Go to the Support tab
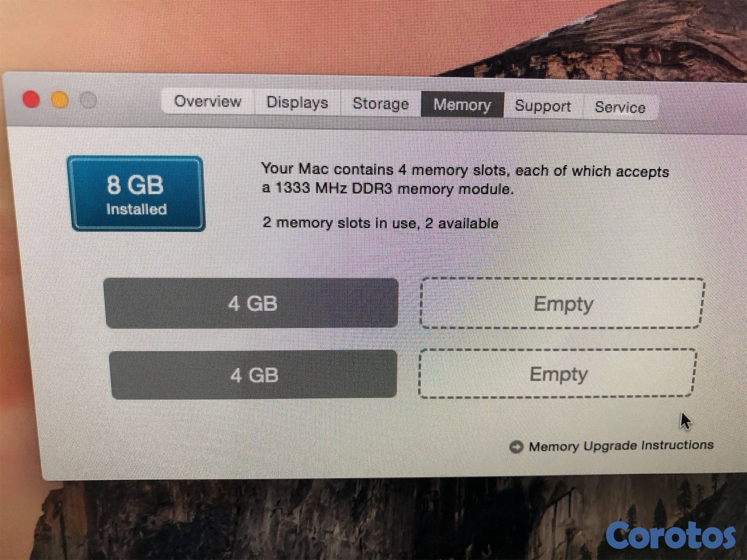This screenshot has width=747, height=560. [543, 106]
